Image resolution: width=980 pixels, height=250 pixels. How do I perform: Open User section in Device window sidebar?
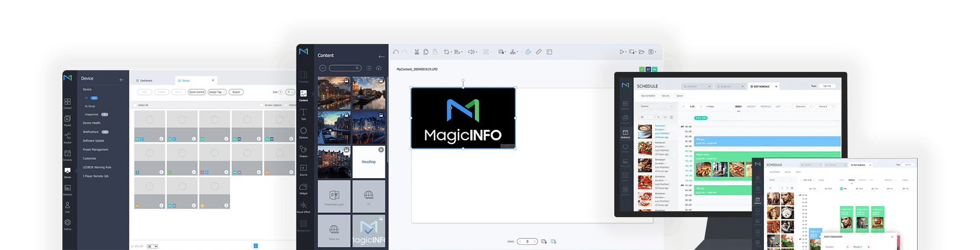coord(68,207)
